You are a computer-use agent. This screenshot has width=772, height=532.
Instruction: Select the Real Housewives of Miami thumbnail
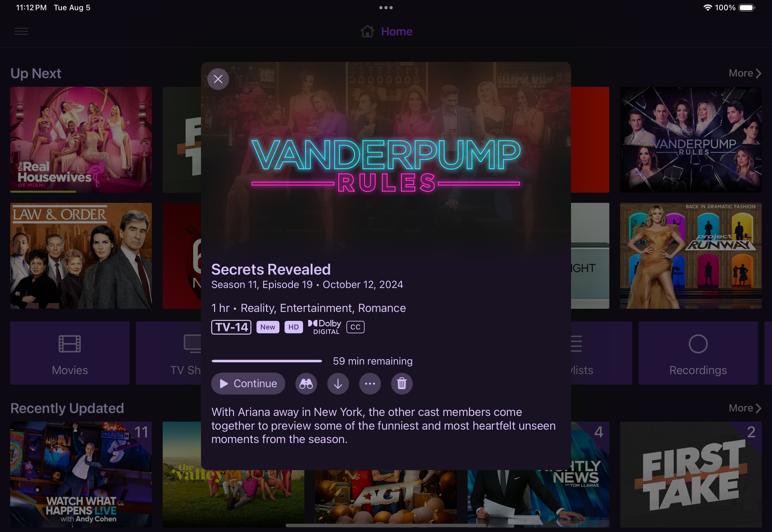tap(81, 140)
